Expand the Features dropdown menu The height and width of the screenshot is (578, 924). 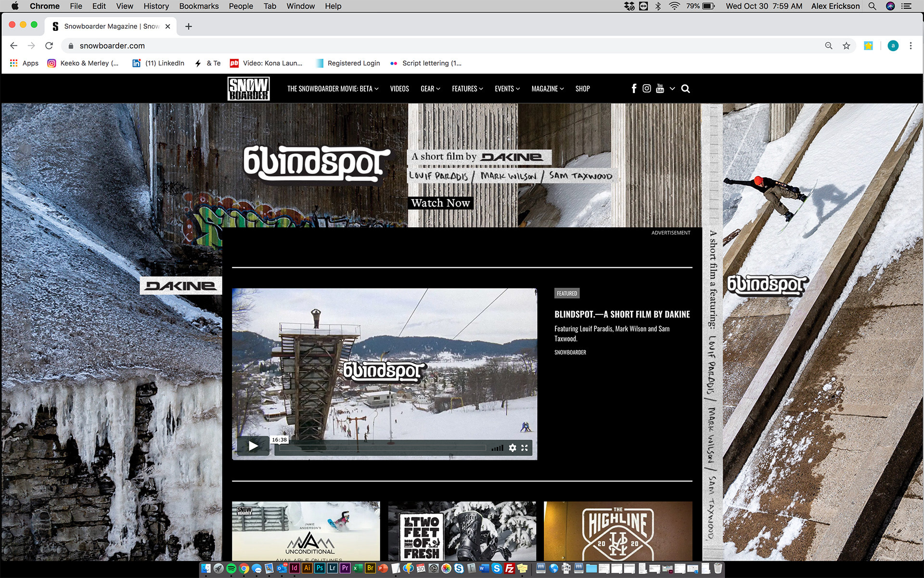click(x=467, y=89)
